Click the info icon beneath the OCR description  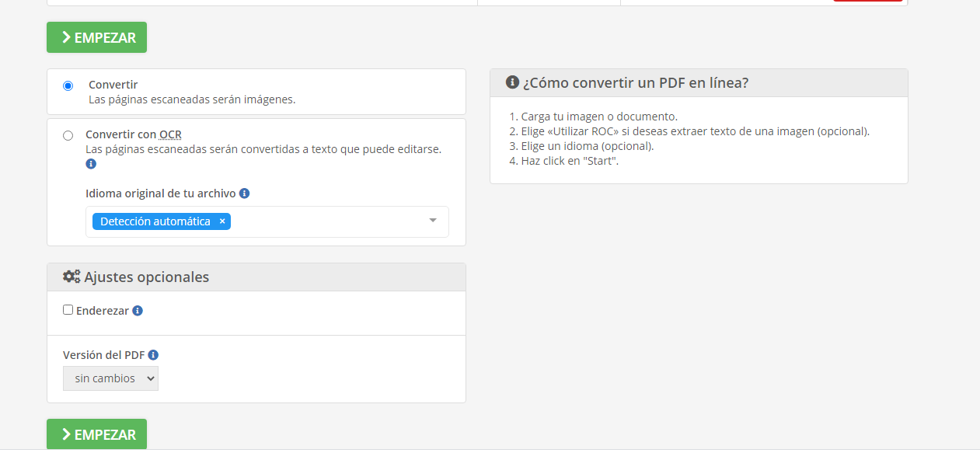[91, 164]
